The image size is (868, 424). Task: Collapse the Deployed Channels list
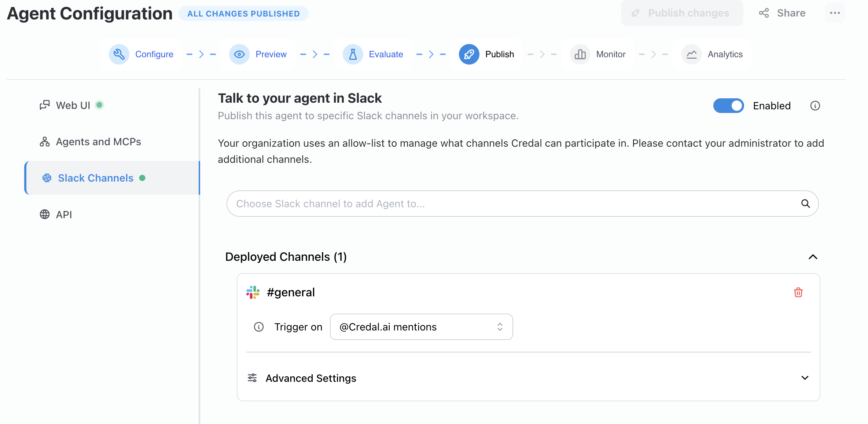point(813,257)
